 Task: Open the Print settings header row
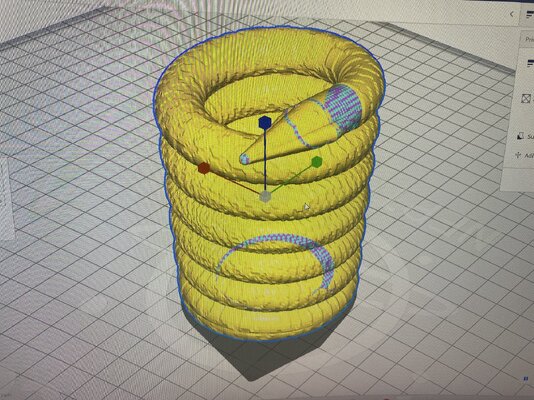point(527,39)
